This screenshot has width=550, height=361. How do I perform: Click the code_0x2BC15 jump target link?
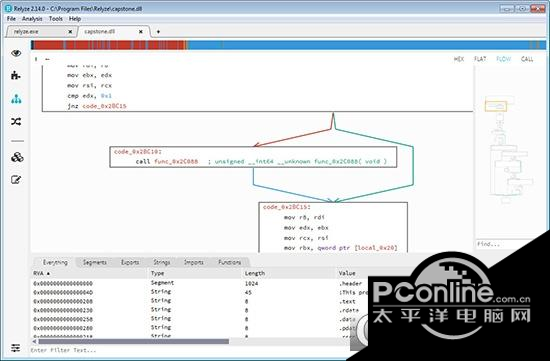104,106
